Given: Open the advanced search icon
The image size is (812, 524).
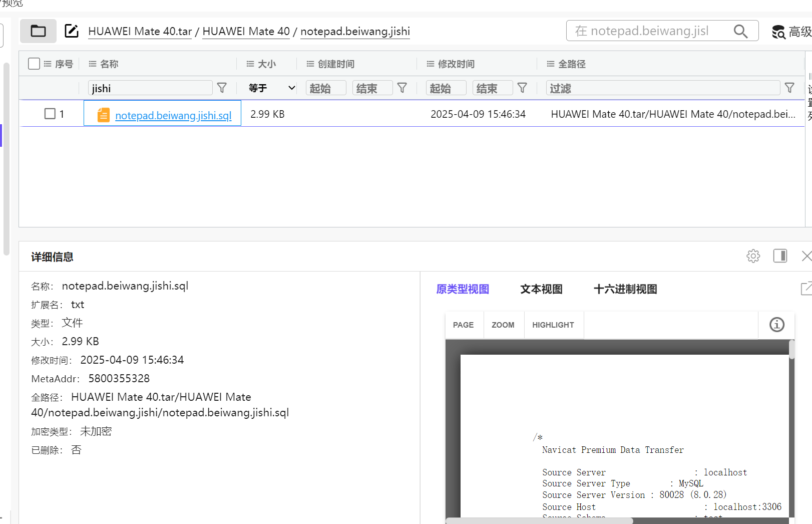Looking at the screenshot, I should tap(778, 32).
